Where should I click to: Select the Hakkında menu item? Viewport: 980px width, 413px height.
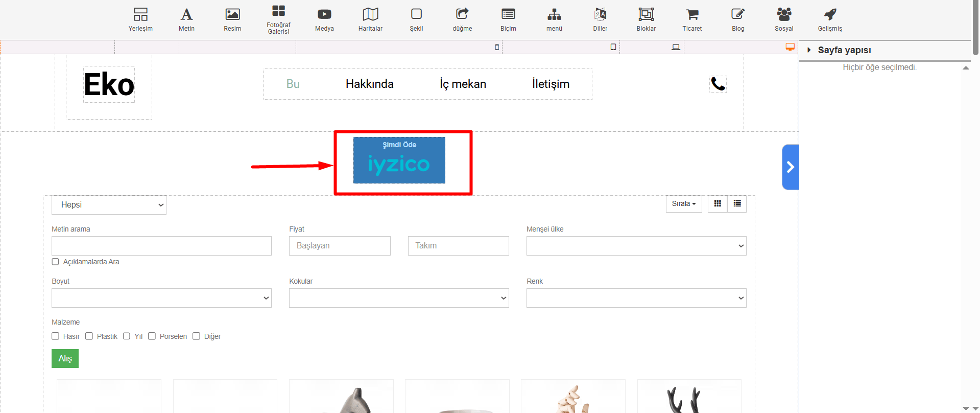370,84
